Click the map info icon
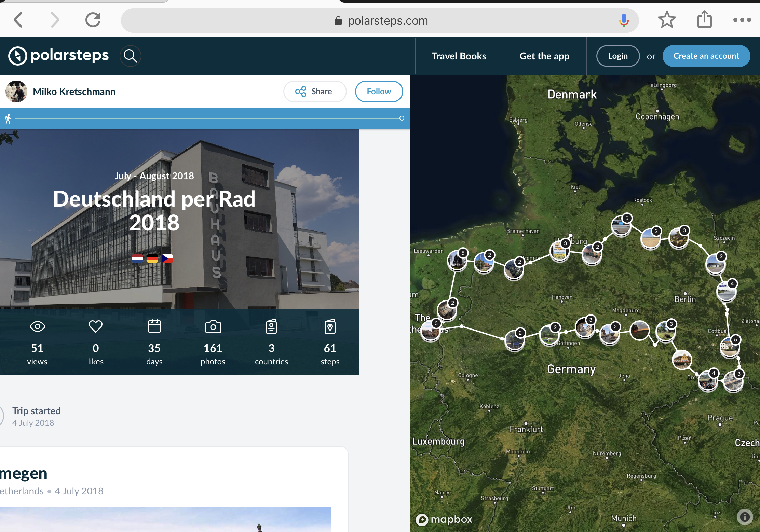 coord(745,517)
